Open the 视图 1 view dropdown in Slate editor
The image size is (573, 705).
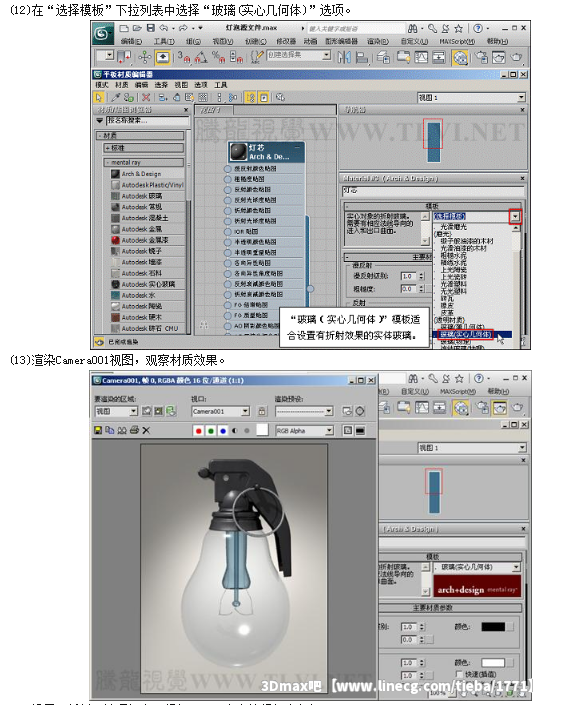(471, 97)
